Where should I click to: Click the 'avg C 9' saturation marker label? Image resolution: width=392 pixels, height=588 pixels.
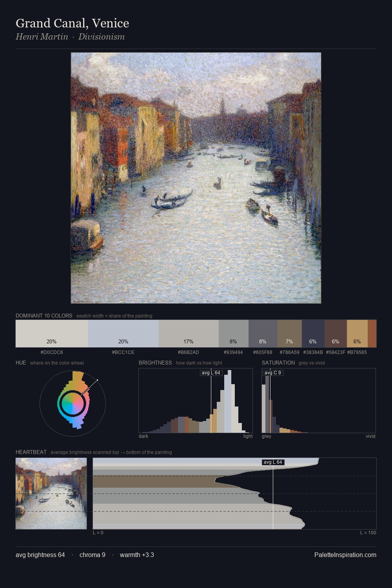point(273,373)
